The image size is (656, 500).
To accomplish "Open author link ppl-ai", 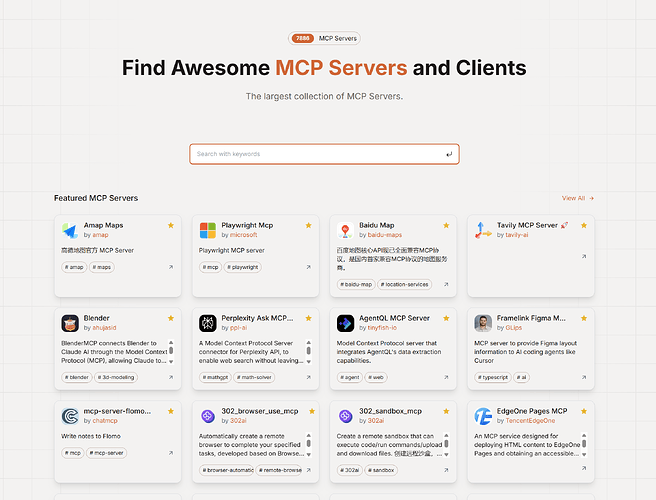I will click(238, 328).
